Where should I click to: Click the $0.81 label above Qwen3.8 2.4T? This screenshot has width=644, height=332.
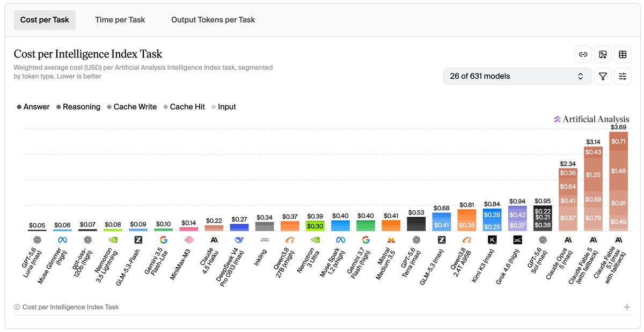click(466, 205)
